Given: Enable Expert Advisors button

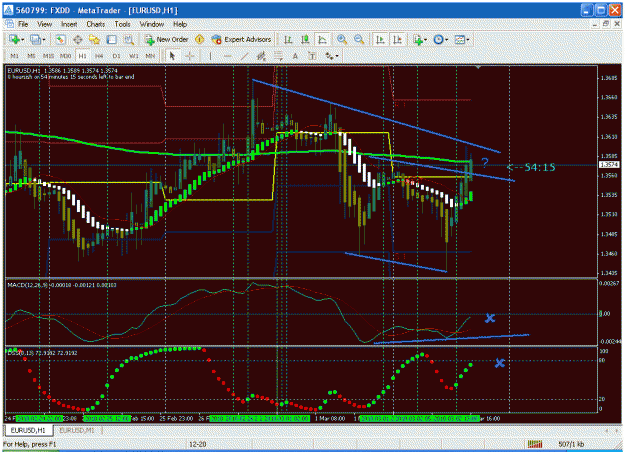Looking at the screenshot, I should point(241,39).
